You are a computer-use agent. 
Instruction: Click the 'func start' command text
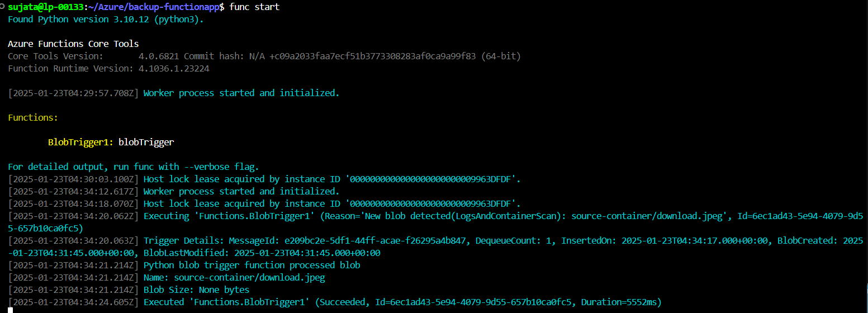(x=254, y=7)
